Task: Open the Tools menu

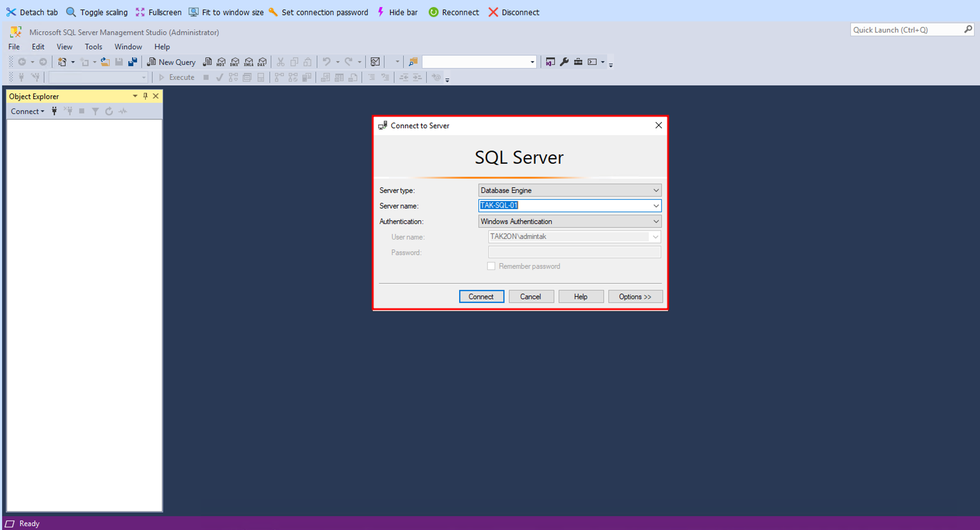Action: click(93, 47)
